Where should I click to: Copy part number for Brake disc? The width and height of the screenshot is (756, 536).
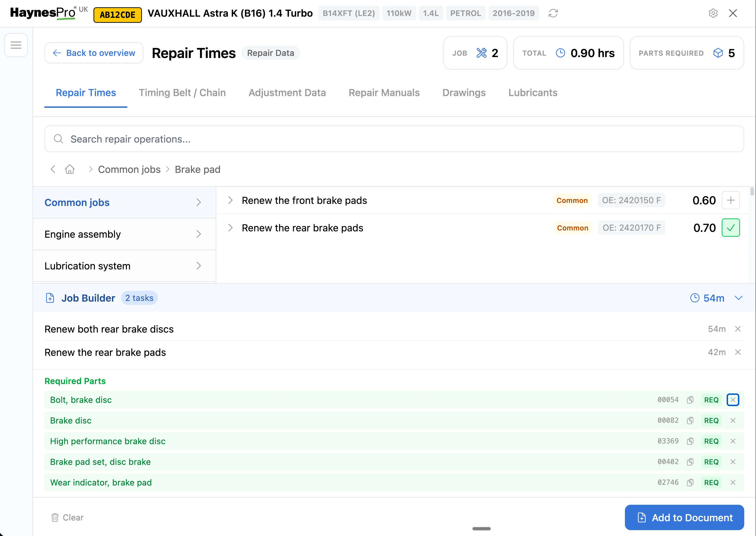(690, 420)
